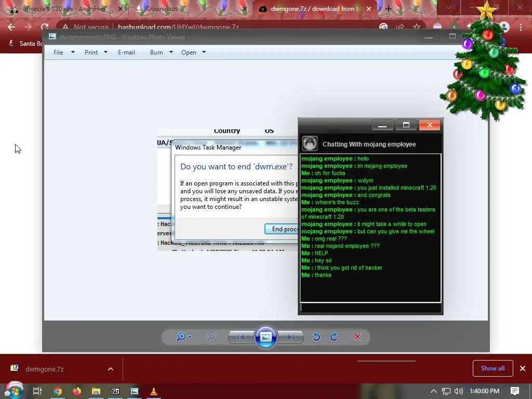Viewport: 532px width, 399px height.
Task: Open Print menu in Photo Viewer
Action: point(91,52)
